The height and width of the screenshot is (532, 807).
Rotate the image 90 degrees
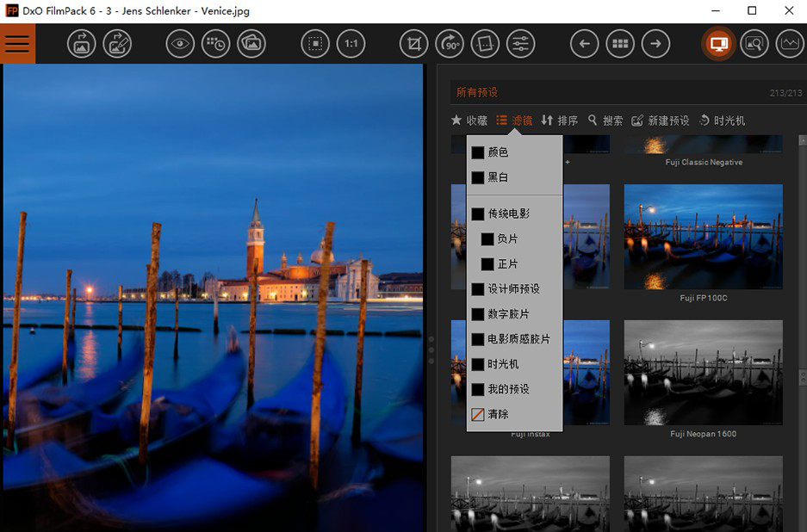450,44
